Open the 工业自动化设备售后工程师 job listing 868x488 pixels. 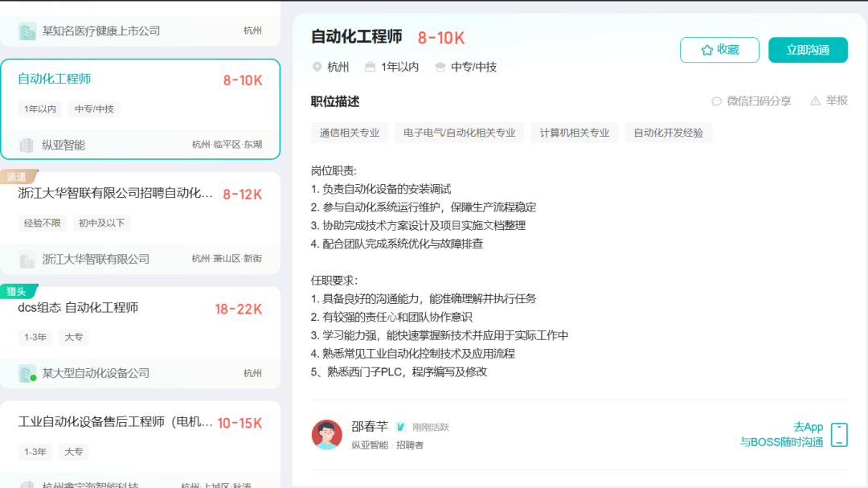pyautogui.click(x=115, y=422)
